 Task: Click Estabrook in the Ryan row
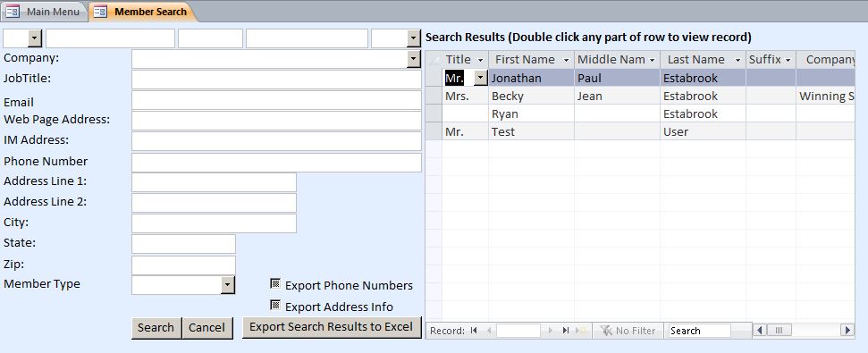point(703,113)
